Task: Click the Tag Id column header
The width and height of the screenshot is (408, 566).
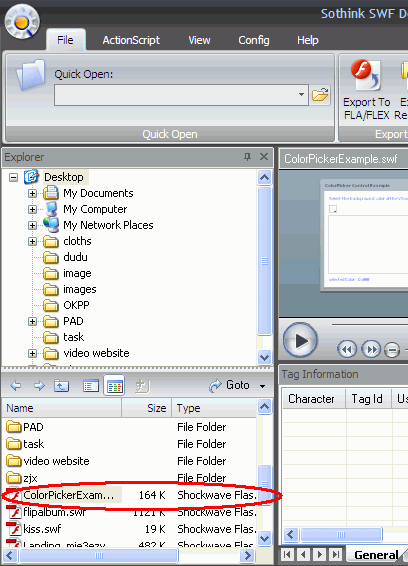Action: pos(369,399)
